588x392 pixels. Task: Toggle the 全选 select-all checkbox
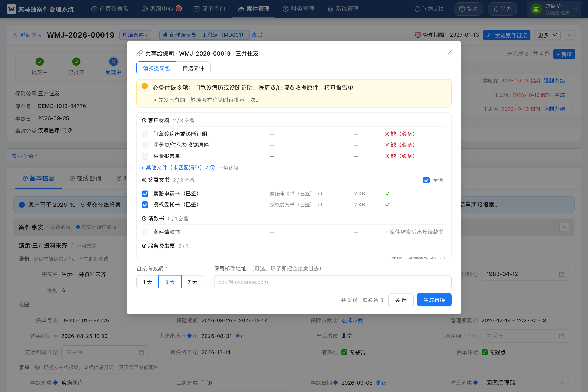(426, 180)
